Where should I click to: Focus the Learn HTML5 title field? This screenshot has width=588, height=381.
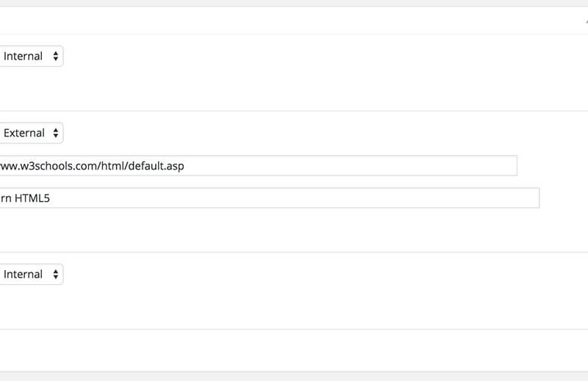click(x=270, y=197)
